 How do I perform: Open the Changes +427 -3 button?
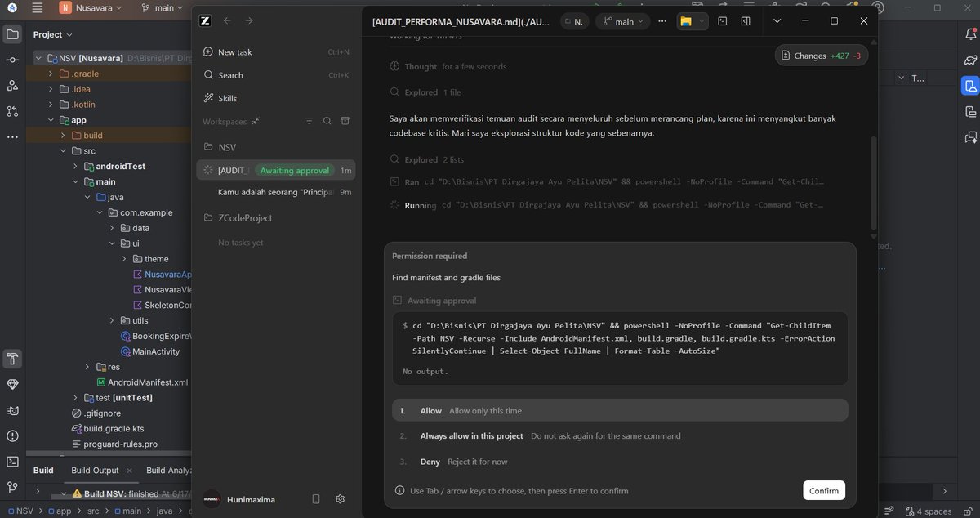821,56
